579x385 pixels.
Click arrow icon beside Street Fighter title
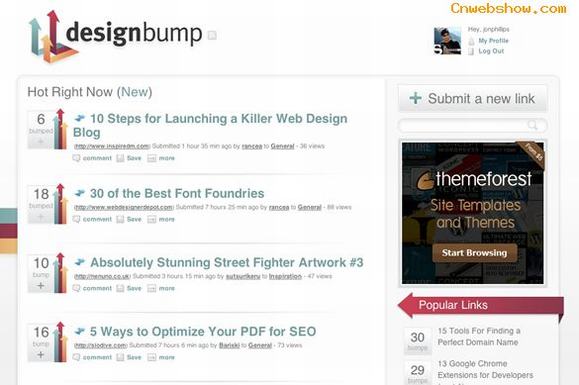click(x=79, y=262)
